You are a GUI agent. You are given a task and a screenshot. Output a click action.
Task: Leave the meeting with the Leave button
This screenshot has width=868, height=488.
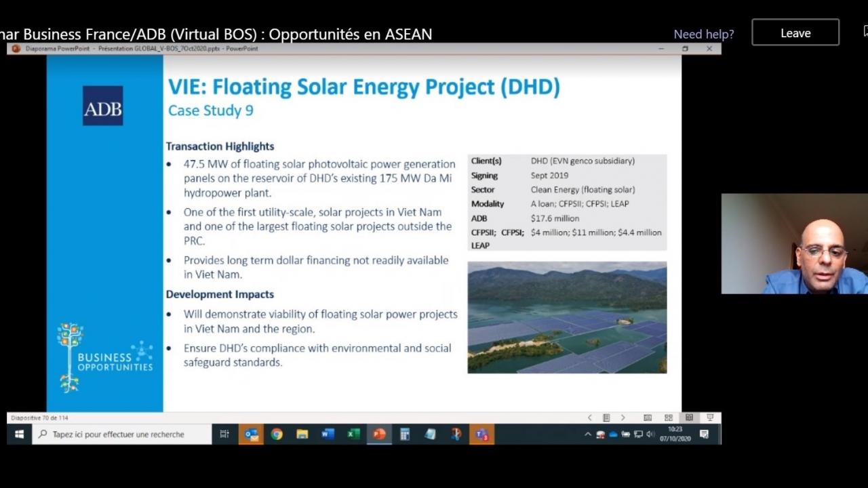[x=795, y=33]
